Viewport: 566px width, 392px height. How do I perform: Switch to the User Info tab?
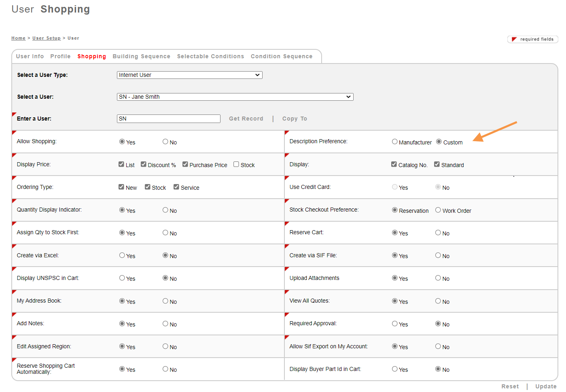tap(30, 56)
